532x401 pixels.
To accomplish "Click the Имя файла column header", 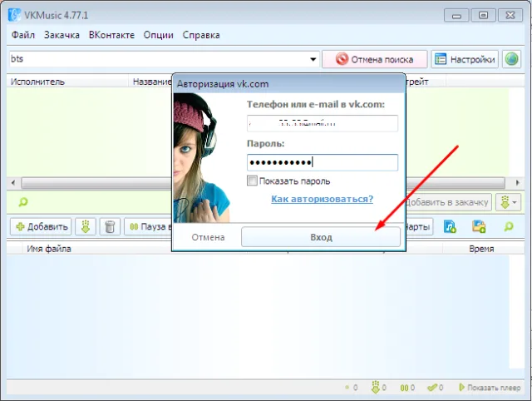I will click(49, 249).
